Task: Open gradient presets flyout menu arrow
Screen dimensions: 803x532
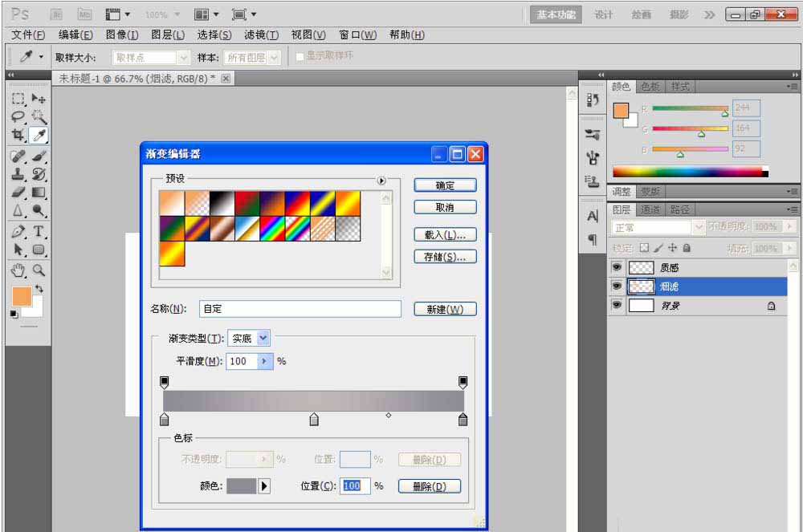Action: pos(381,181)
